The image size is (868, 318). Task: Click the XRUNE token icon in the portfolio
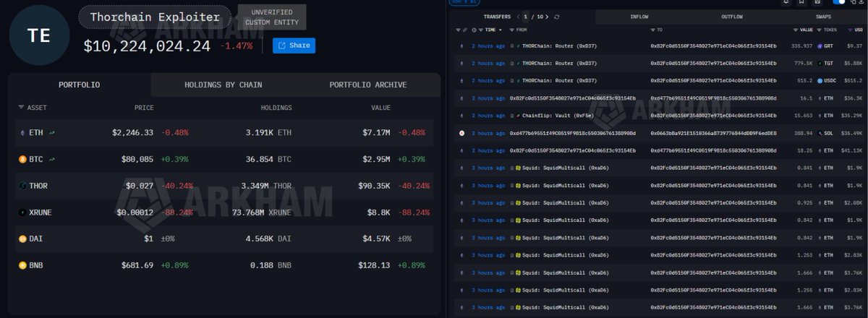[x=22, y=212]
